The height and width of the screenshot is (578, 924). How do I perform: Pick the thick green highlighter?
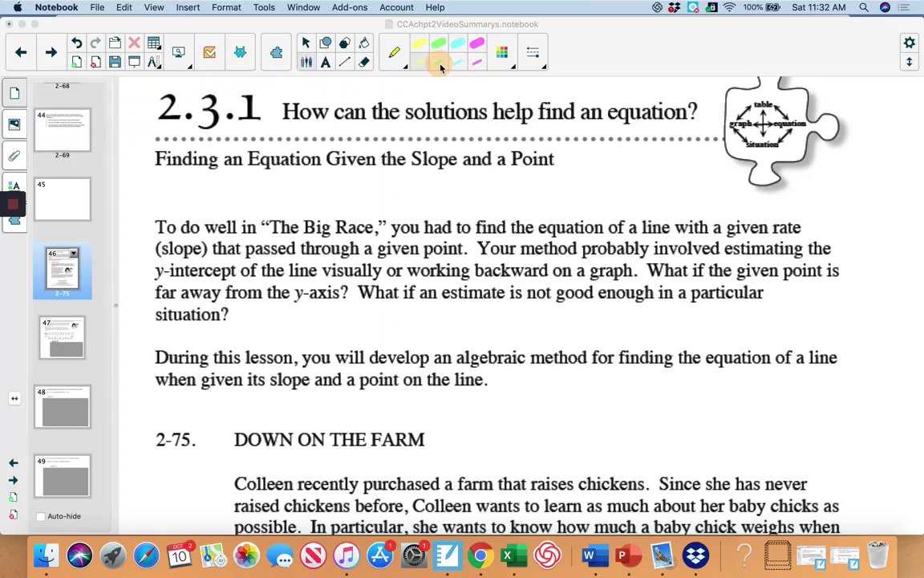coord(439,43)
